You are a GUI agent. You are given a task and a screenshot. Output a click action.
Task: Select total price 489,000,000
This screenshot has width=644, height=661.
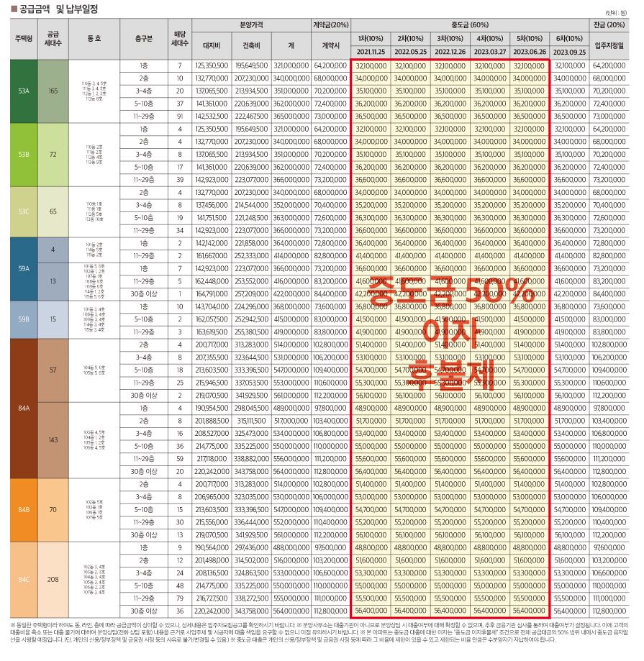[x=291, y=408]
